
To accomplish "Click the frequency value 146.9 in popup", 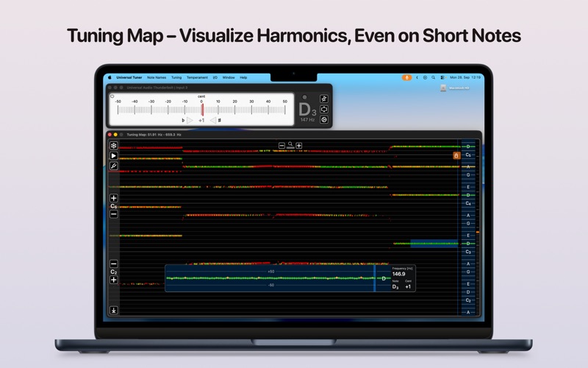I will coord(398,274).
